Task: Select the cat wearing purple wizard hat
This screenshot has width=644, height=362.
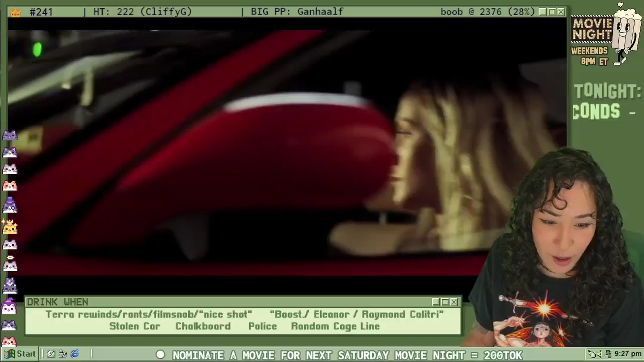Action: (9, 306)
